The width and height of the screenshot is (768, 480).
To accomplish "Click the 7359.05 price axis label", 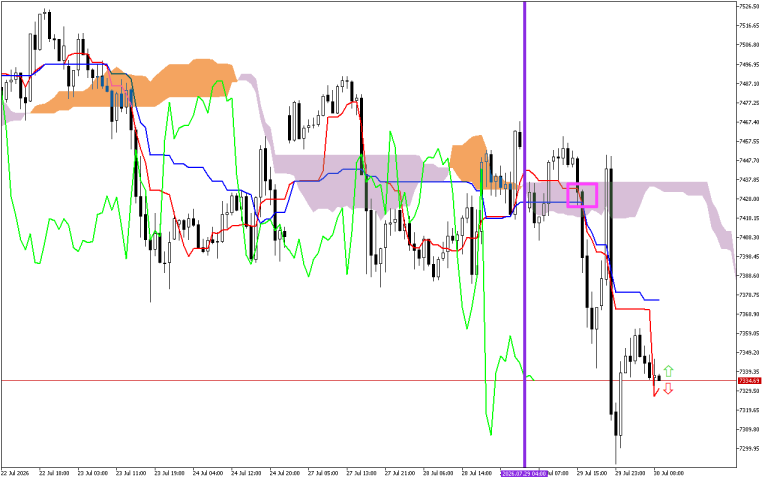I will pos(749,334).
